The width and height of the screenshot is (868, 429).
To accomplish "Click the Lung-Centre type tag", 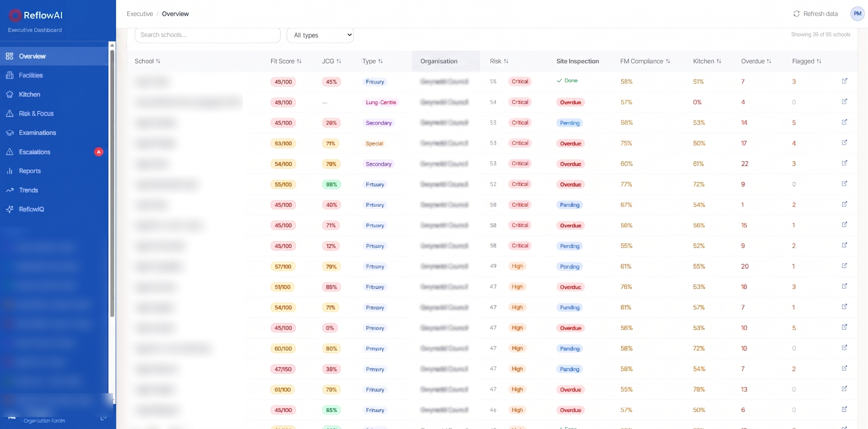I will 381,102.
